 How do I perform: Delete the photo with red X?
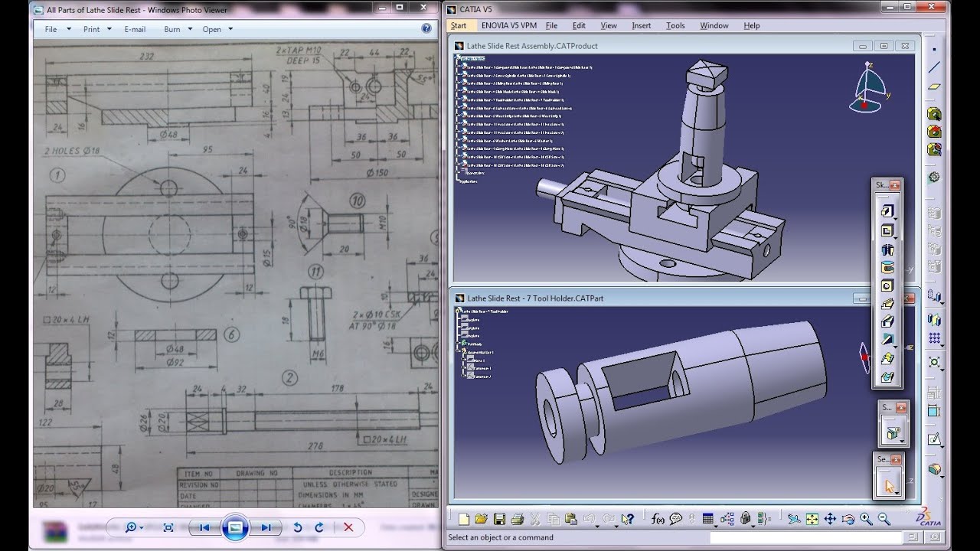[348, 527]
